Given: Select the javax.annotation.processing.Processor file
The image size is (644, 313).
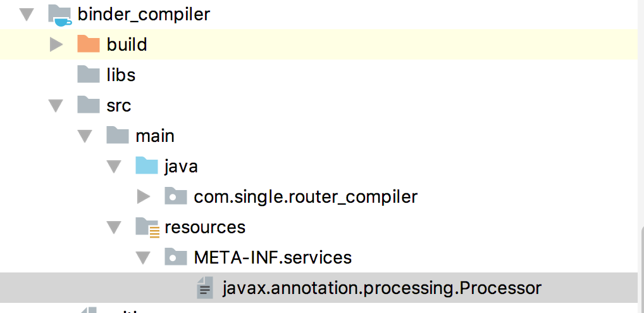Looking at the screenshot, I should 381,288.
